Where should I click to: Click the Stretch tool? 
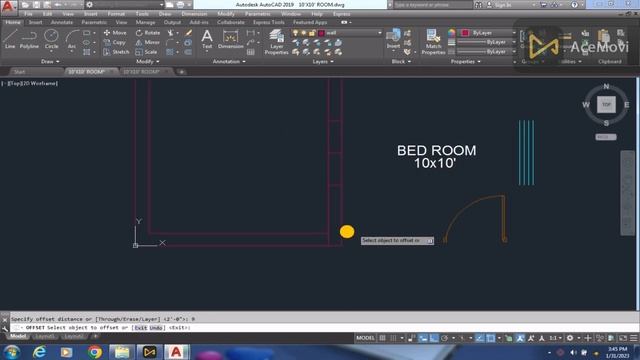tap(116, 52)
